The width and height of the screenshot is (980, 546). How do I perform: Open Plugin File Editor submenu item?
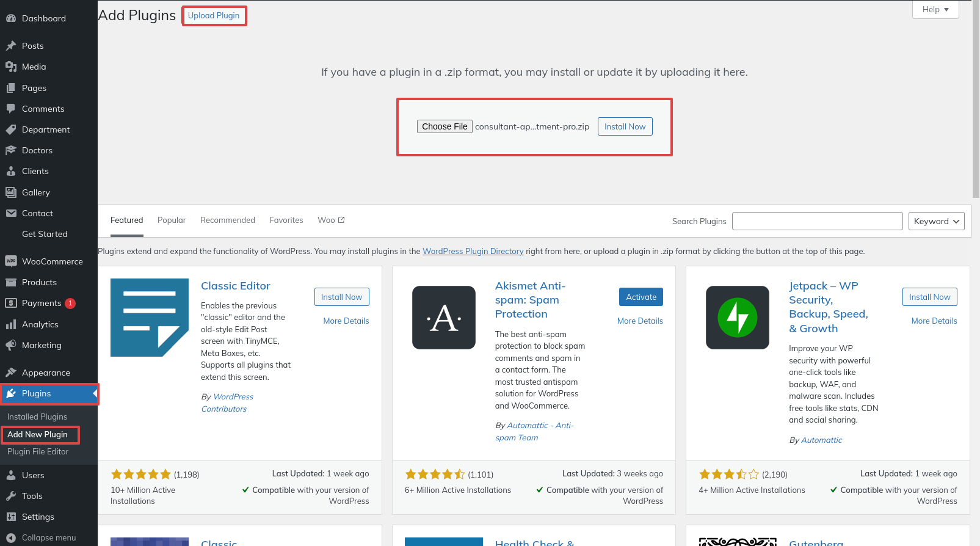pos(38,451)
